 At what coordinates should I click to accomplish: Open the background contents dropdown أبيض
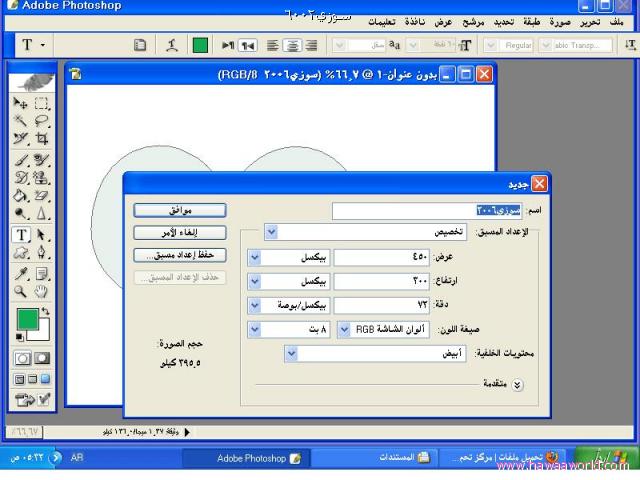[291, 353]
